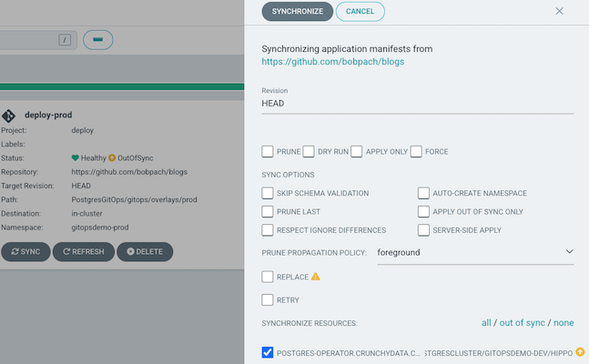The width and height of the screenshot is (589, 364).
Task: Uncheck the POSTGRES-OPERATOR resource checkbox
Action: pyautogui.click(x=268, y=352)
